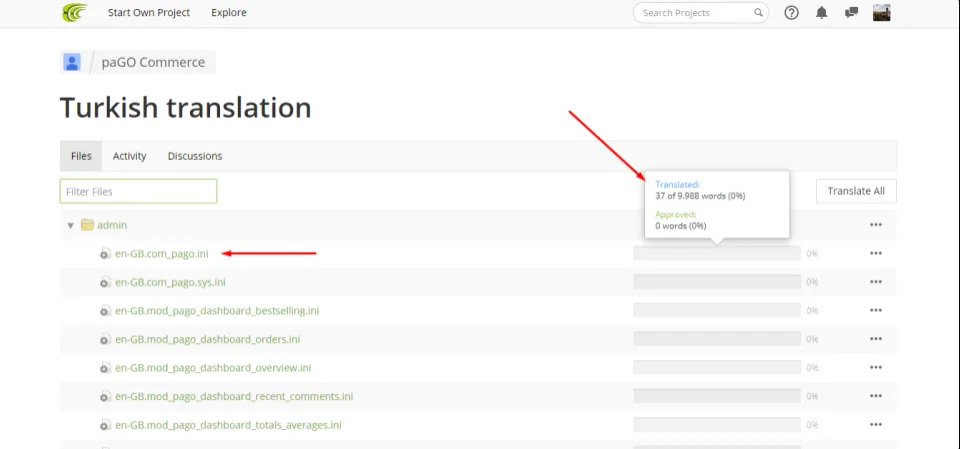Switch to the Activity tab

(x=129, y=156)
